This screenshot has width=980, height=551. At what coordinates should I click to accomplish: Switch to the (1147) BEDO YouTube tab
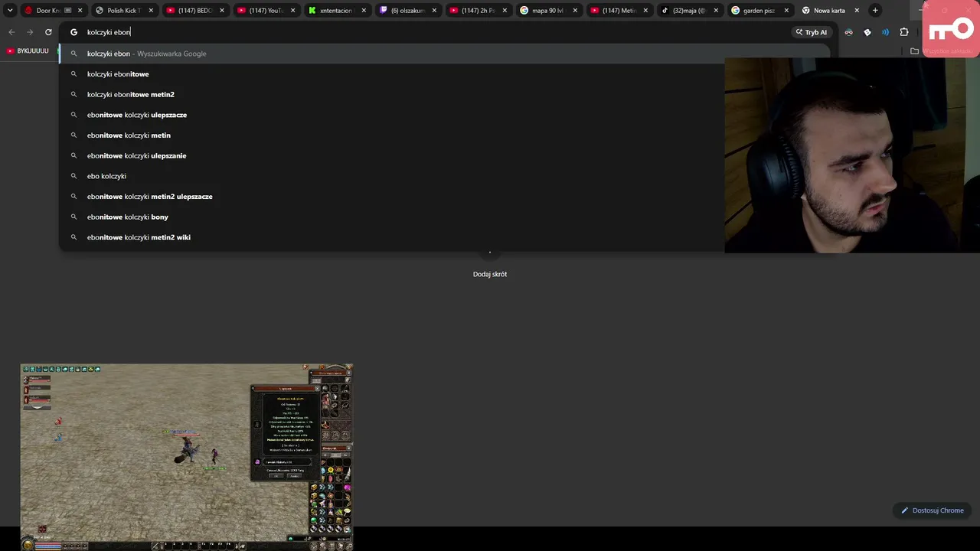pos(194,10)
